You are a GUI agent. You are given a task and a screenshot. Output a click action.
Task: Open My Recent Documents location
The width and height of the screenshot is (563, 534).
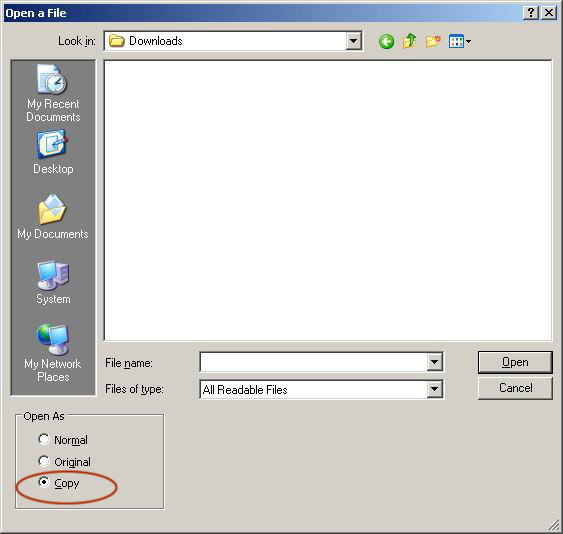(x=53, y=93)
